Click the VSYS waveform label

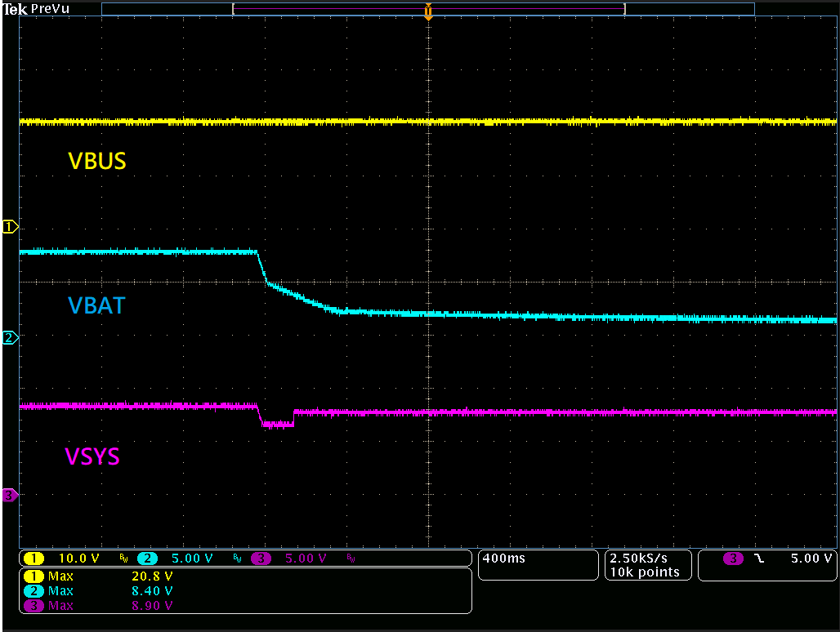tap(92, 456)
